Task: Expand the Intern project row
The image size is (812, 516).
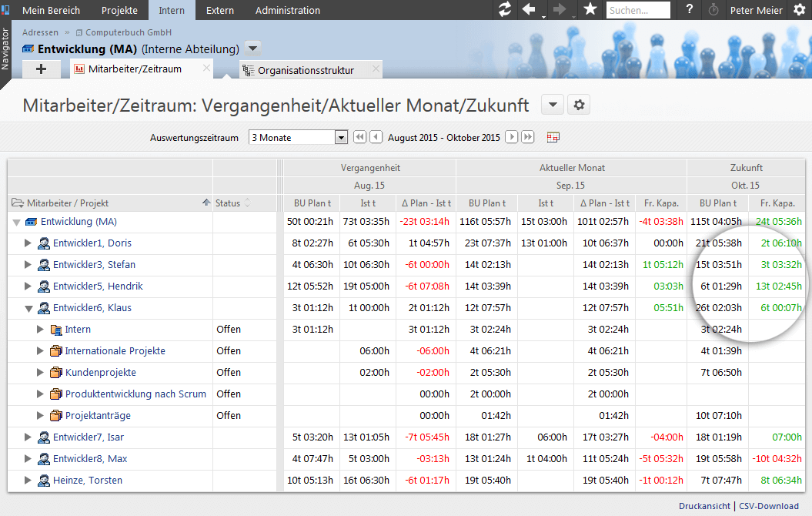Action: click(40, 330)
